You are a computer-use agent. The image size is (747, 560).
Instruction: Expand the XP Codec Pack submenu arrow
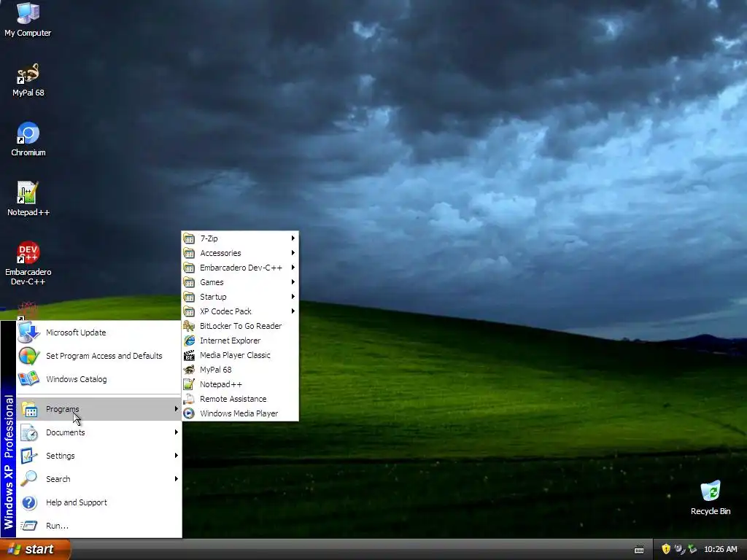pyautogui.click(x=293, y=311)
